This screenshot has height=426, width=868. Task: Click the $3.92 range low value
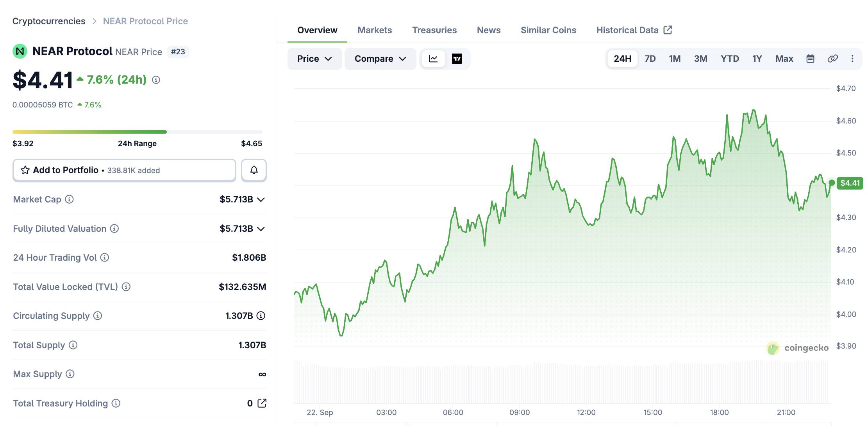coord(23,143)
